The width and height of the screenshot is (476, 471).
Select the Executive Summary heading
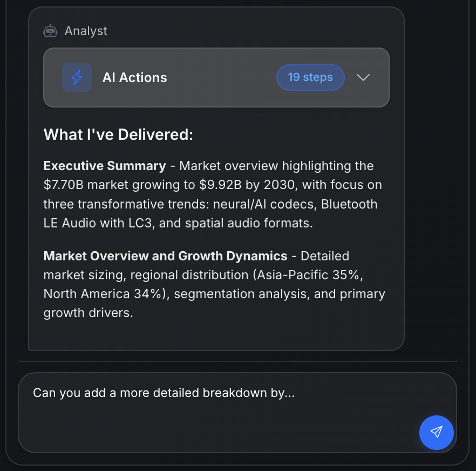[x=104, y=166]
